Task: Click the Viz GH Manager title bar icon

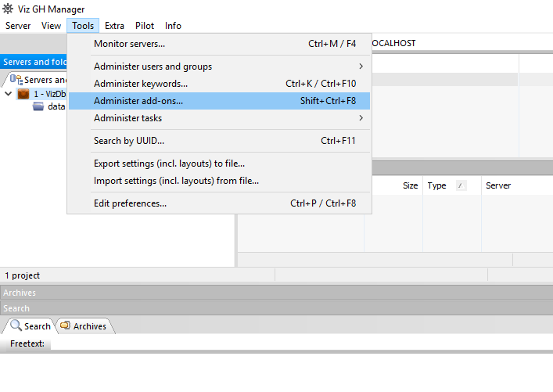Action: (9, 9)
